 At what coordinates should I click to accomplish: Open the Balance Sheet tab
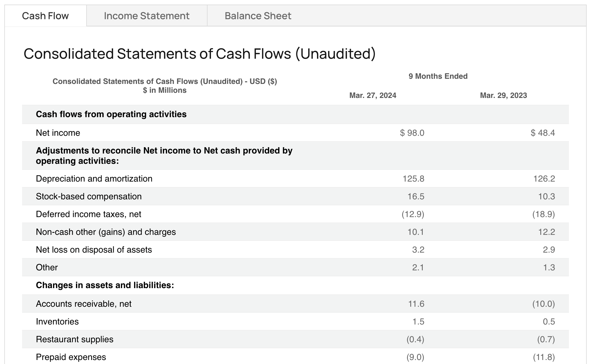(x=258, y=16)
